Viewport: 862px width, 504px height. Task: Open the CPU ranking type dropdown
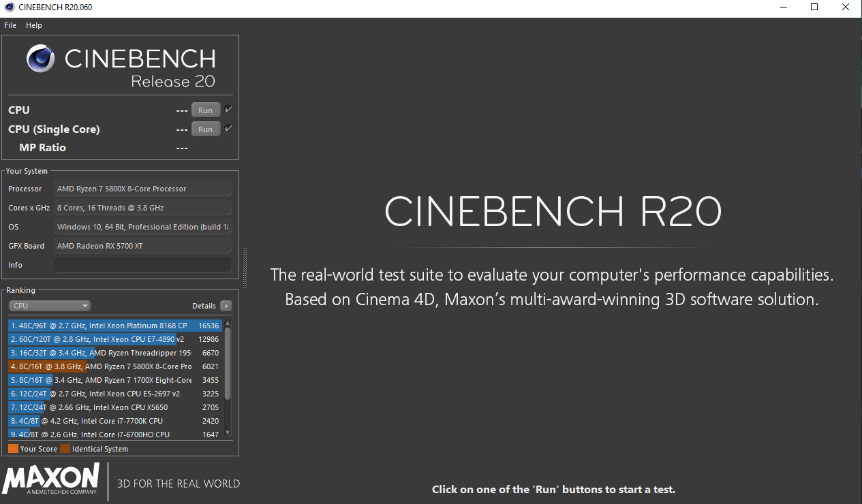pyautogui.click(x=50, y=306)
